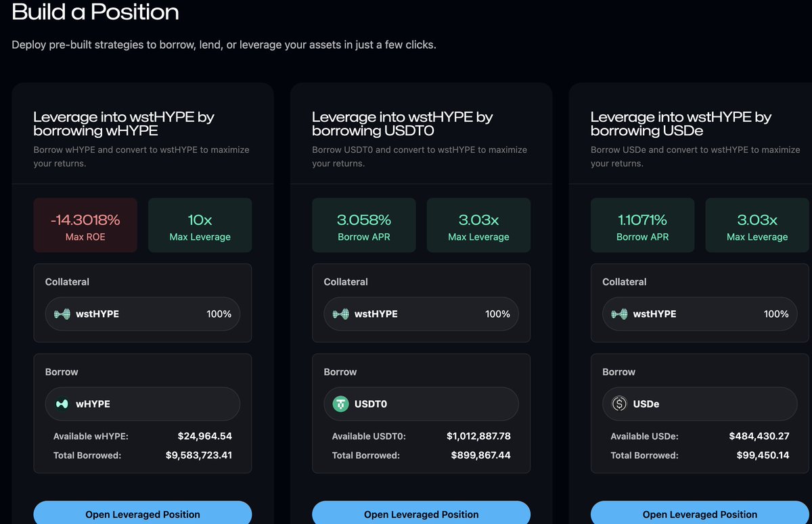The image size is (812, 524).
Task: Select the 3.058% Borrow APR tile
Action: (x=364, y=225)
